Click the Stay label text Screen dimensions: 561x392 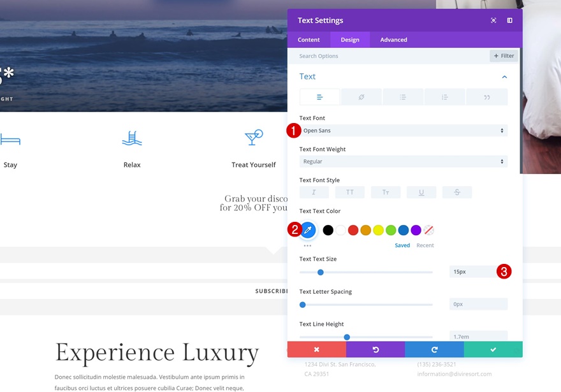pyautogui.click(x=10, y=165)
